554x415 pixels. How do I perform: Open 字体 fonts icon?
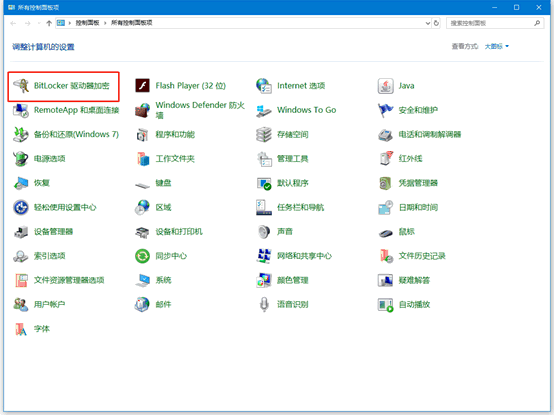point(21,329)
